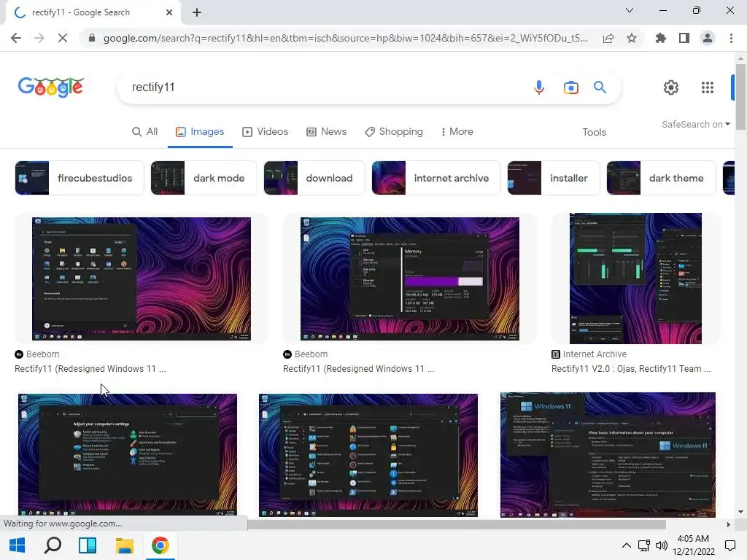Viewport: 747px width, 560px height.
Task: Open search by image camera icon
Action: coord(570,87)
